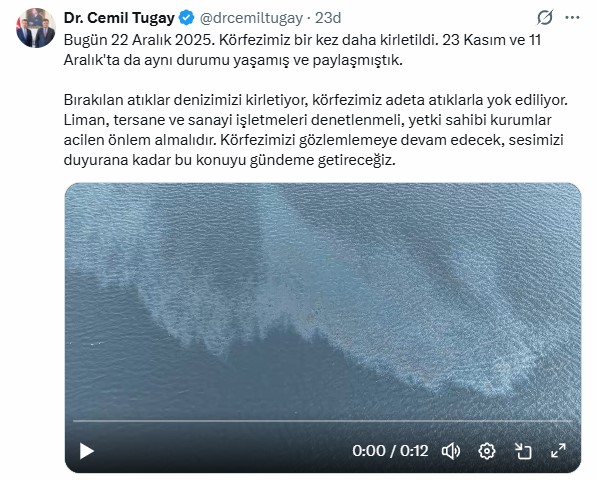Click the start of the video timeline
Screen dimensions: 596x481
[74, 421]
